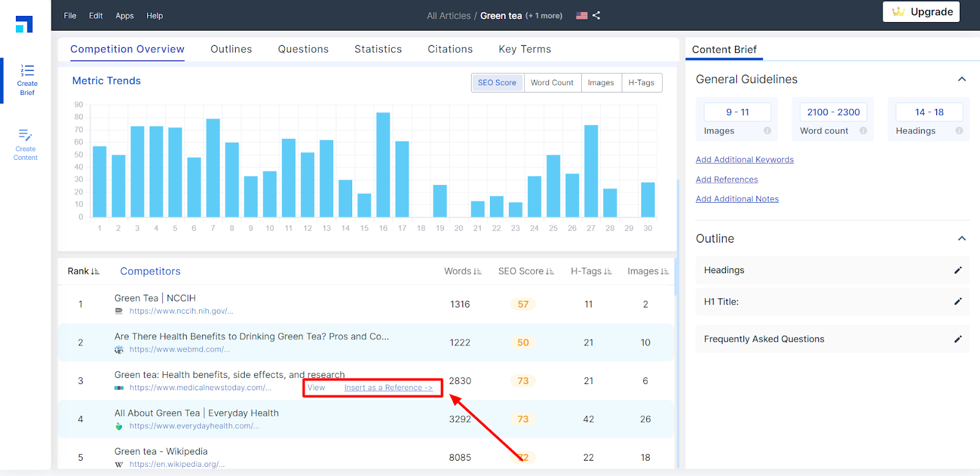The height and width of the screenshot is (476, 980).
Task: Click the WebMD site favicon
Action: [x=119, y=350]
